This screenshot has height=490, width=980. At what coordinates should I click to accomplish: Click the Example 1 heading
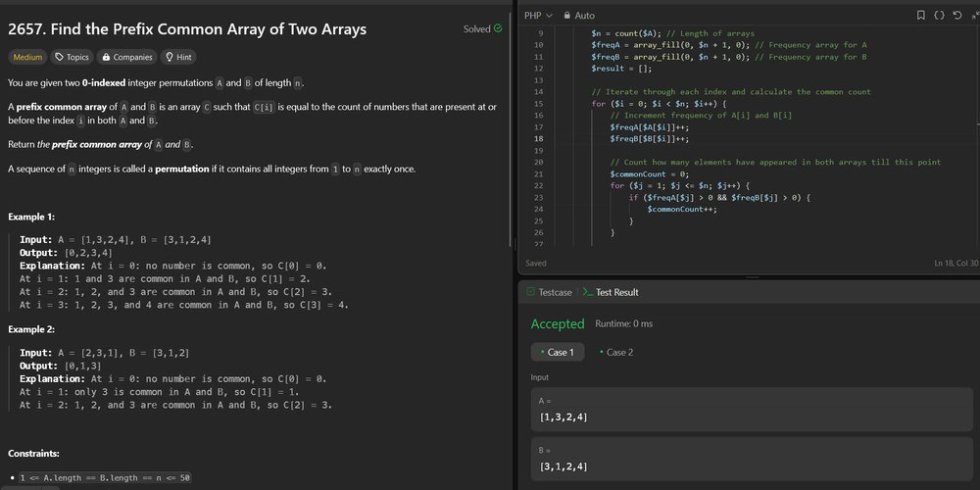tap(31, 217)
